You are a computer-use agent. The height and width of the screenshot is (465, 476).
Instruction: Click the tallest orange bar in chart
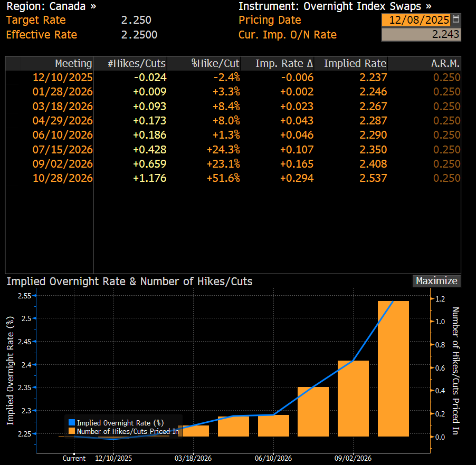click(x=393, y=369)
